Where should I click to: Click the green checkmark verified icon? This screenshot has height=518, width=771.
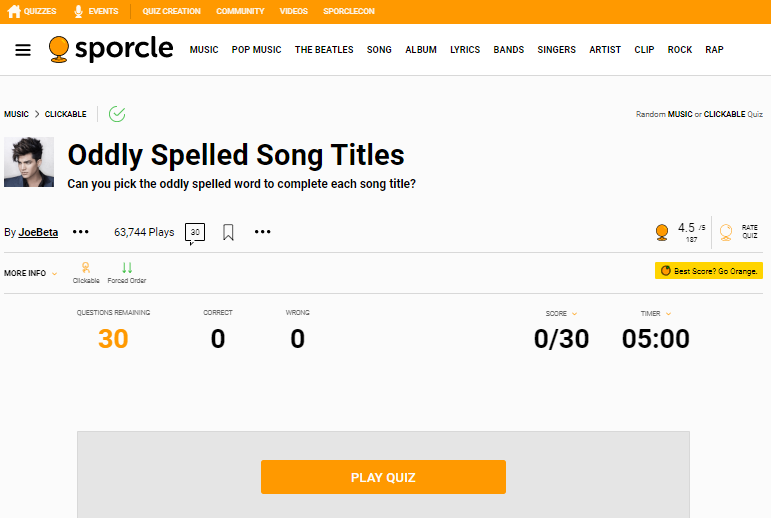click(117, 114)
